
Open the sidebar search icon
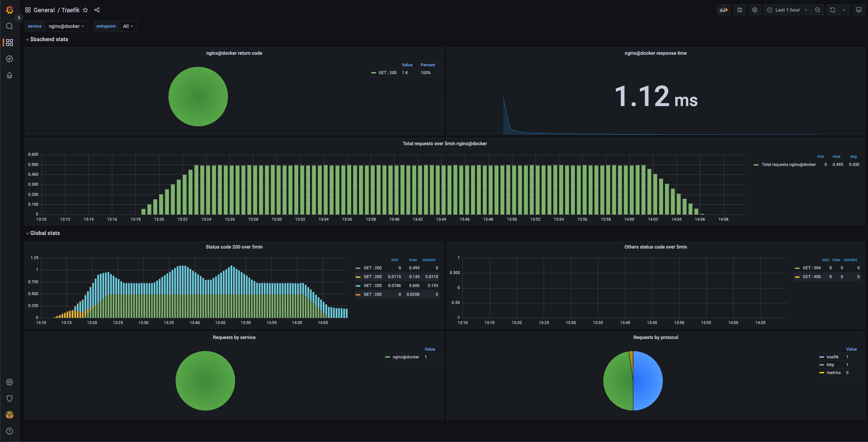coord(10,26)
